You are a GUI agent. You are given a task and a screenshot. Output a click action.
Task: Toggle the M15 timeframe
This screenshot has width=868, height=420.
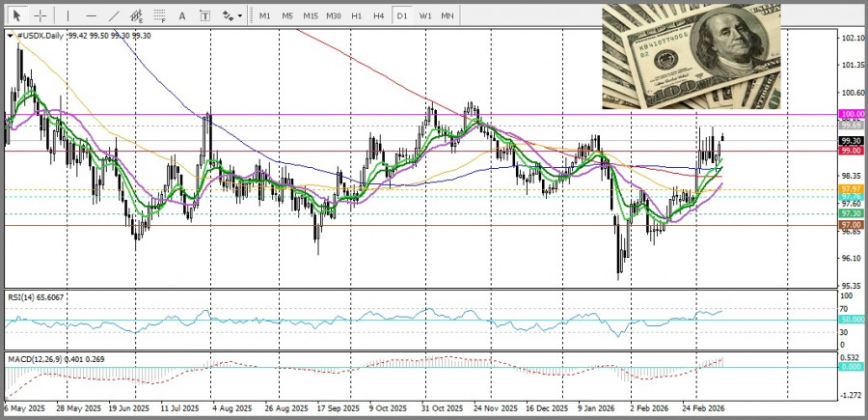[310, 15]
